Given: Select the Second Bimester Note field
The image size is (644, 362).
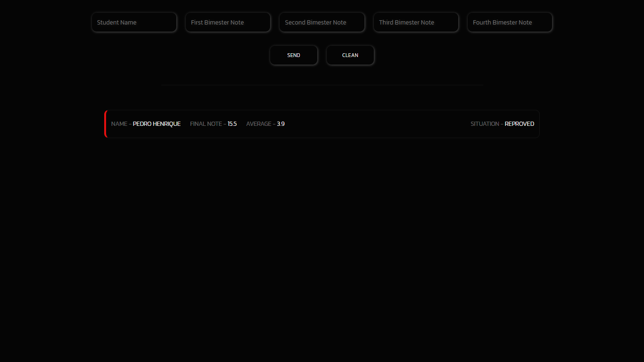Looking at the screenshot, I should [322, 22].
